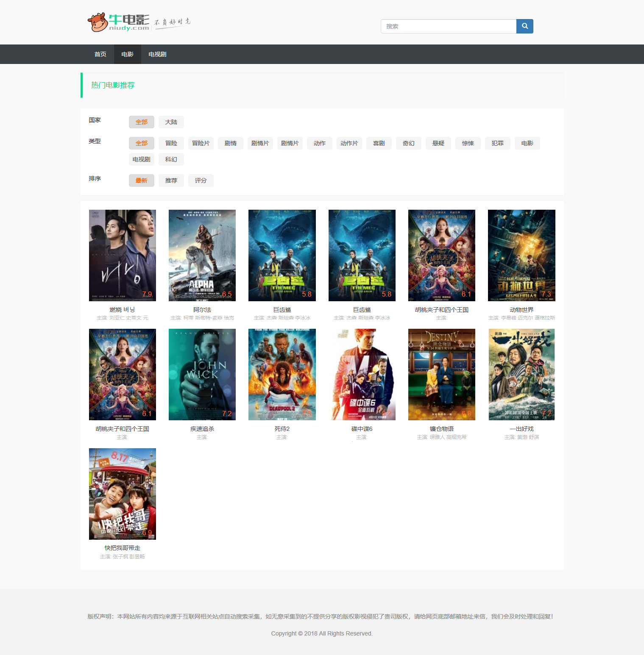The height and width of the screenshot is (655, 644).
Task: Click the 镰仓物语 title link
Action: coord(442,429)
